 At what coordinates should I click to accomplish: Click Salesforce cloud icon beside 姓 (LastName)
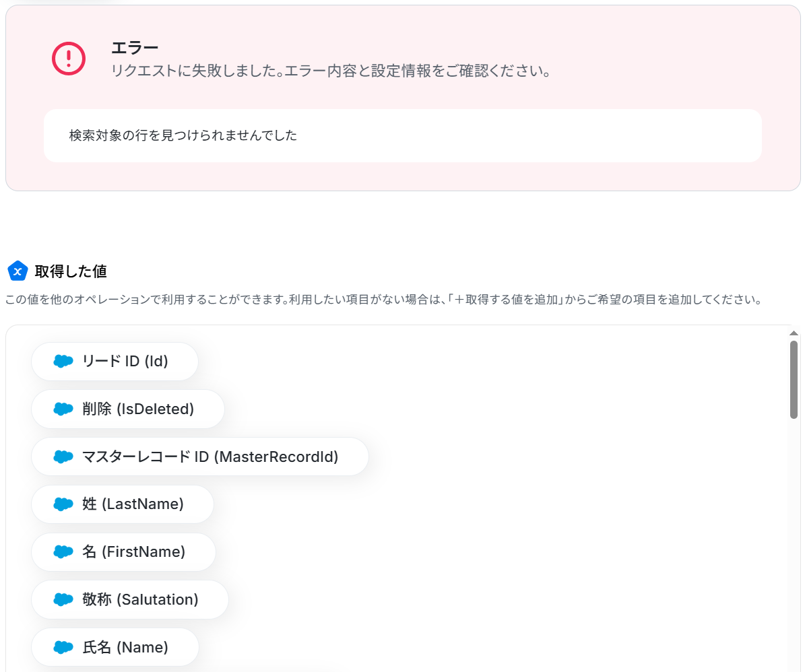[x=63, y=504]
